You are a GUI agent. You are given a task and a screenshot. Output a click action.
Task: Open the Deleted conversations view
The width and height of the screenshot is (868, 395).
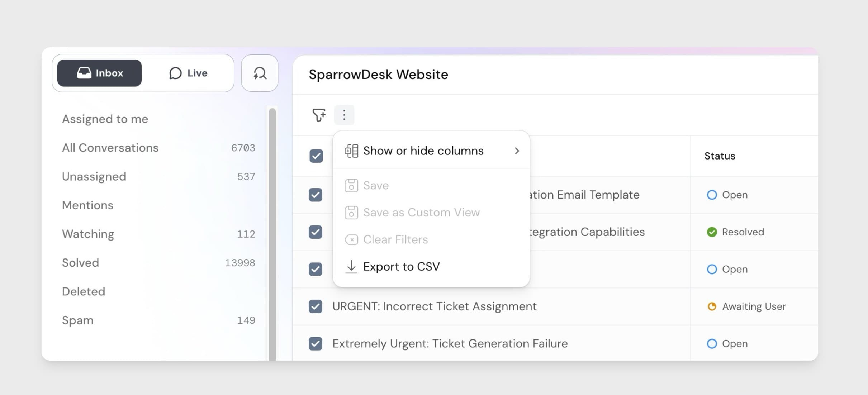click(84, 291)
